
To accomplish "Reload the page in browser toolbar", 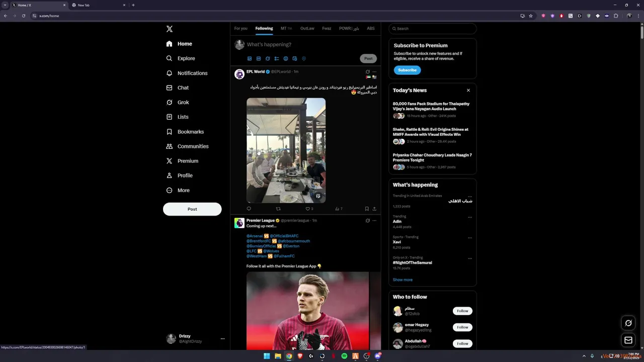I will [23, 16].
